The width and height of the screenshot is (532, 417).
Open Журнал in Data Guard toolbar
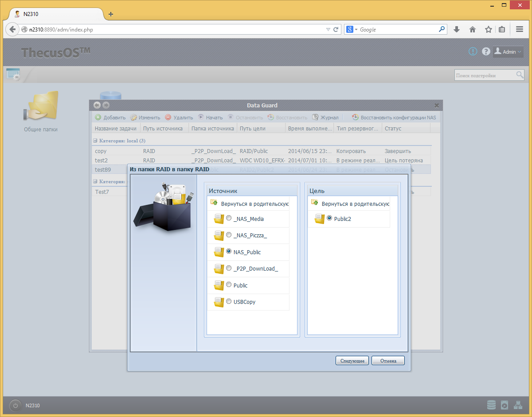(x=325, y=118)
